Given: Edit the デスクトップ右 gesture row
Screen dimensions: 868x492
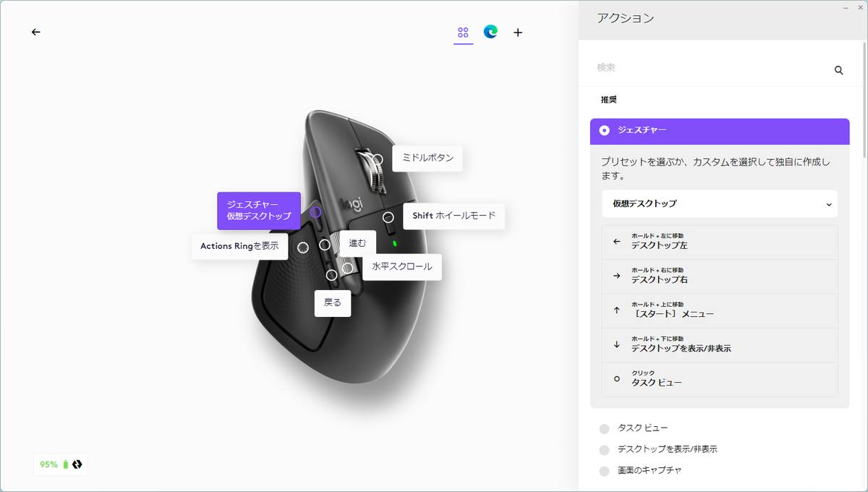Looking at the screenshot, I should tap(720, 276).
